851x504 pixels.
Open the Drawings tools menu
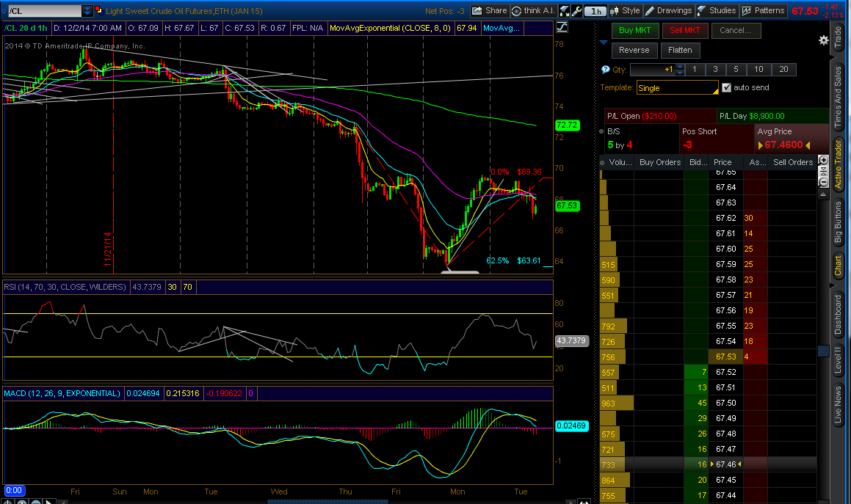click(x=668, y=11)
